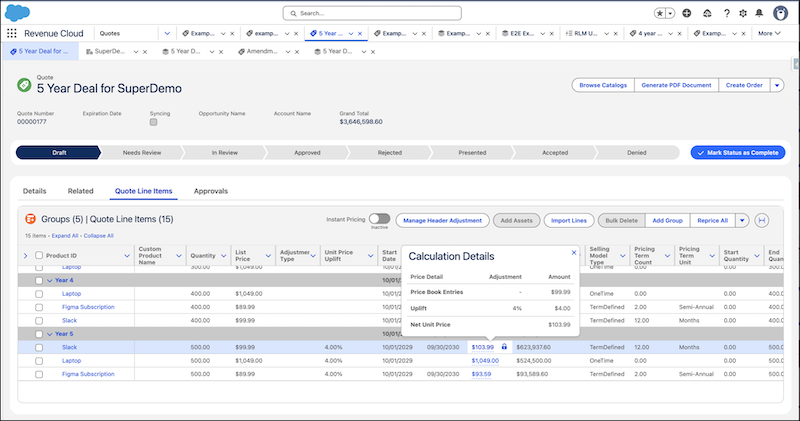Toggle the Instant Pricing switch
Viewport: 800px width, 421px height.
point(380,219)
